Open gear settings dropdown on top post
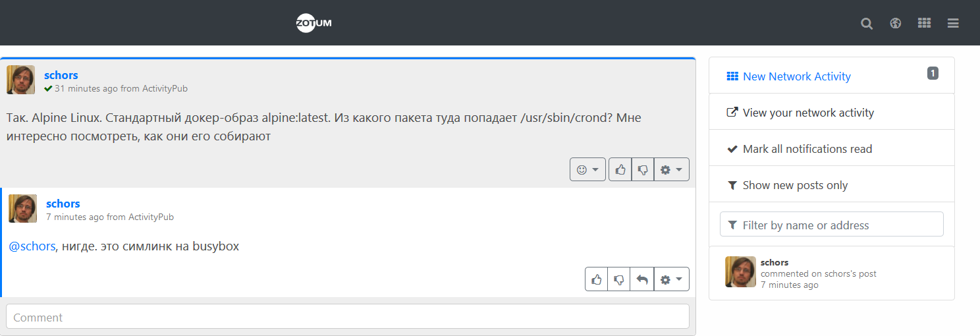Viewport: 980px width, 336px height. (x=671, y=169)
